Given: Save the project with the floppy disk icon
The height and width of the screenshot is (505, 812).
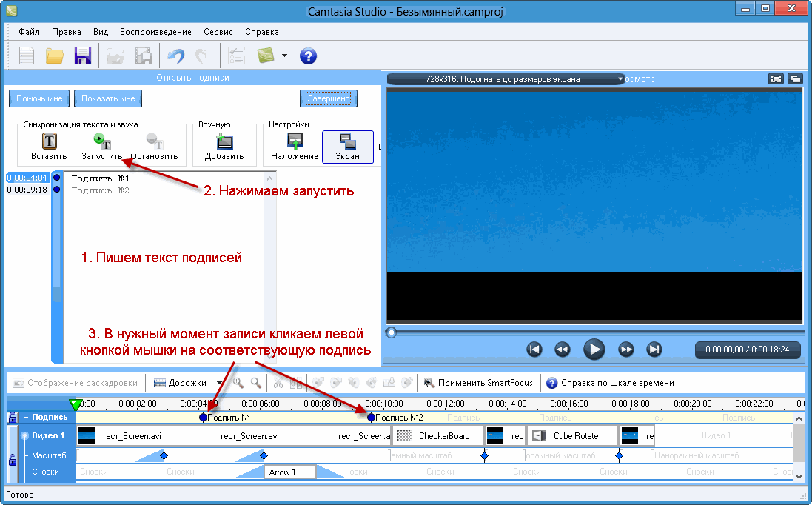Looking at the screenshot, I should click(82, 56).
